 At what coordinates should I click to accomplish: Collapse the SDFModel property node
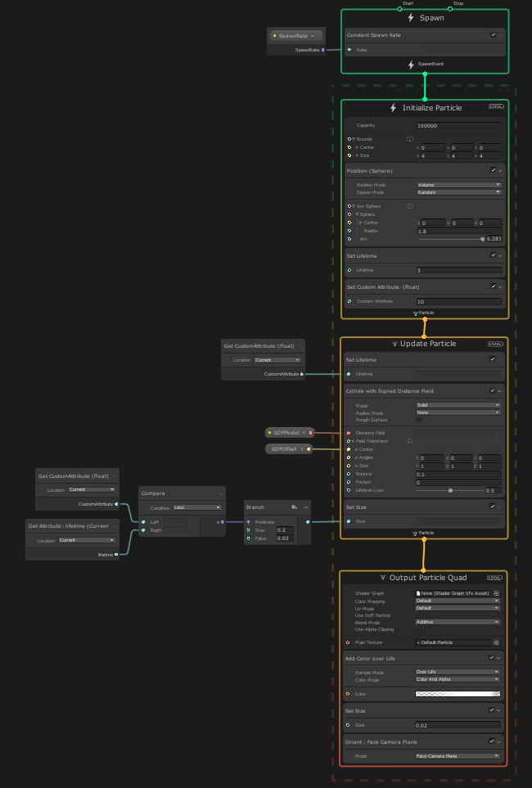tap(304, 433)
